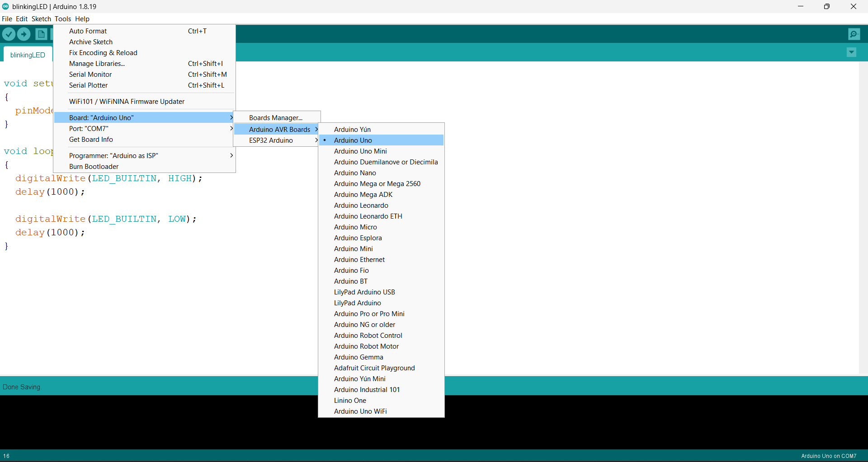The width and height of the screenshot is (868, 462).
Task: Click the line number 16 indicator
Action: (x=6, y=456)
